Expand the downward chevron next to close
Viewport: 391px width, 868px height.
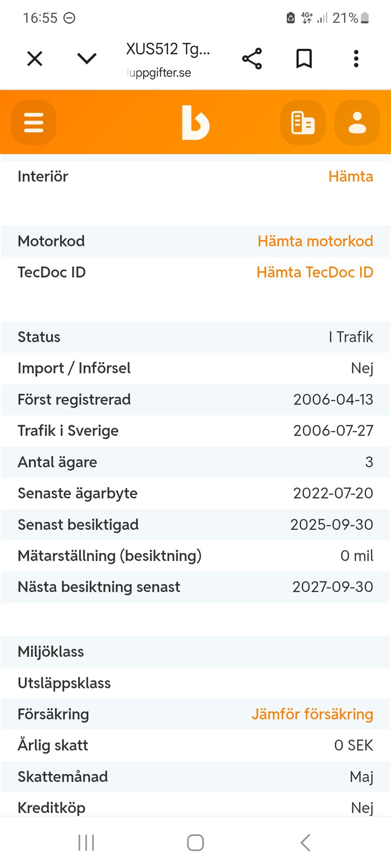[87, 59]
